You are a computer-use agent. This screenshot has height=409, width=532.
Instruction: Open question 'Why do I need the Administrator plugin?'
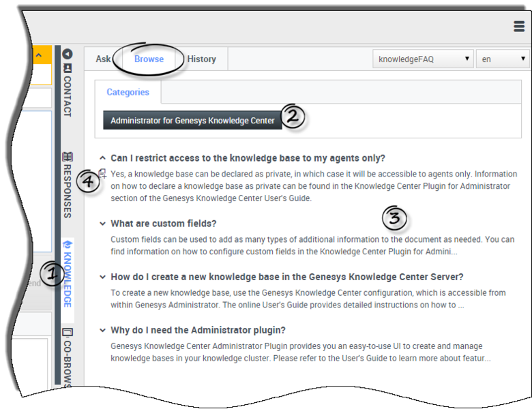click(x=198, y=330)
